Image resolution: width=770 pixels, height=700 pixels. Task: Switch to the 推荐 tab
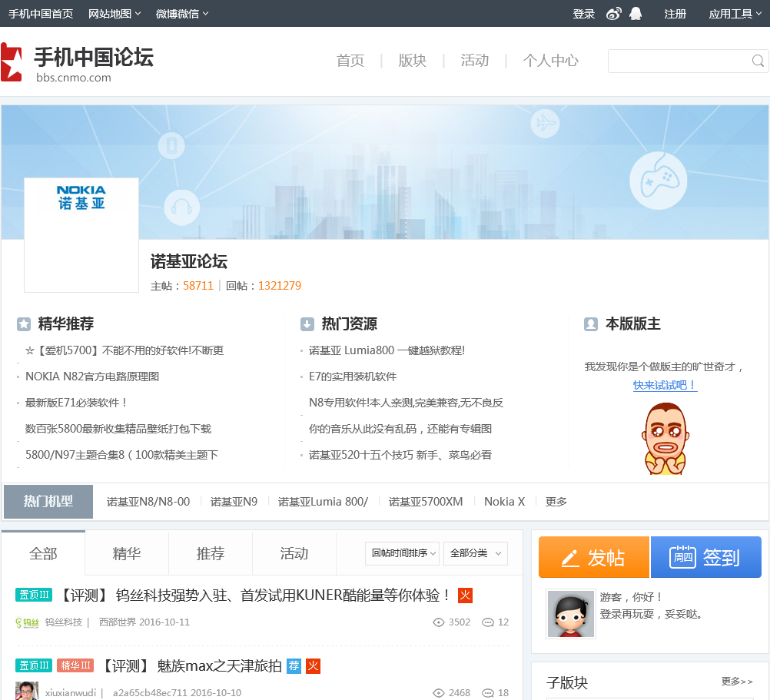pos(211,553)
